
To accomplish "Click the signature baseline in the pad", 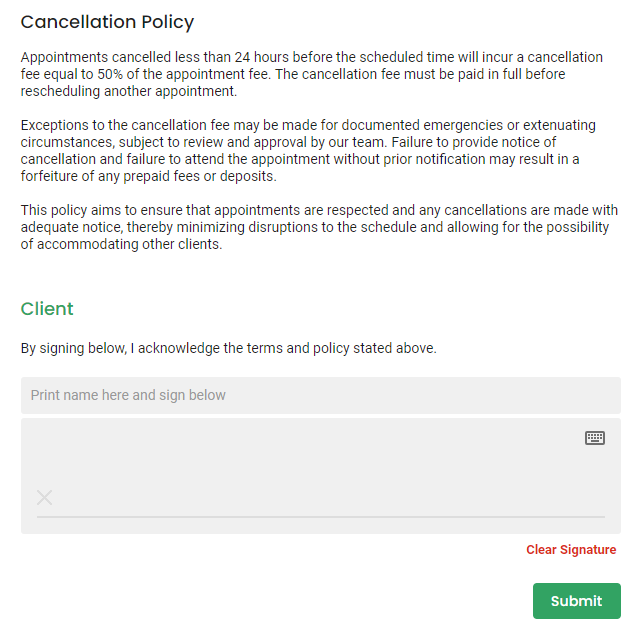I will point(321,517).
